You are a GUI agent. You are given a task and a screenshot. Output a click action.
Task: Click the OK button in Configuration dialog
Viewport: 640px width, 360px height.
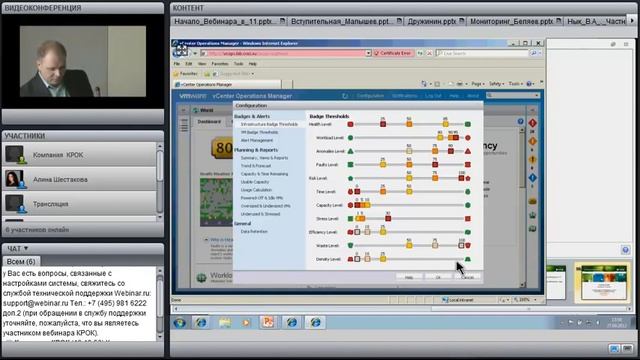(438, 277)
